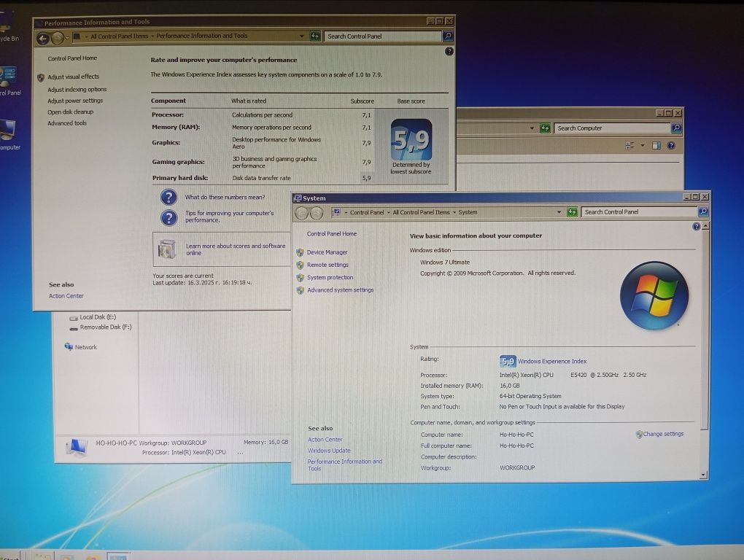744x560 pixels.
Task: Click the small 5,9 rating badge in System window
Action: pos(508,362)
